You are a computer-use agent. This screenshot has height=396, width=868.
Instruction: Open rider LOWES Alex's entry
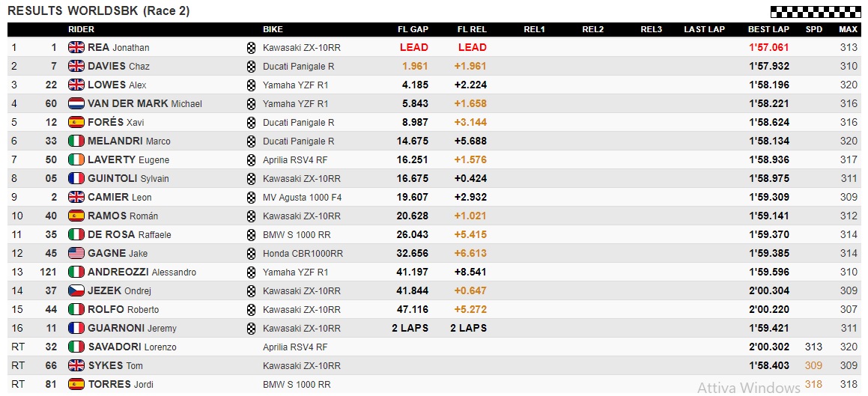tap(117, 85)
